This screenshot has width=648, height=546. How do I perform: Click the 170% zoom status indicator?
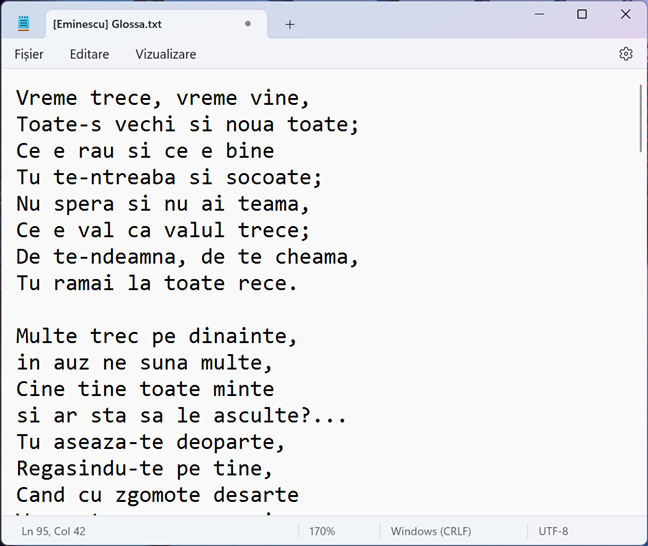tap(322, 531)
